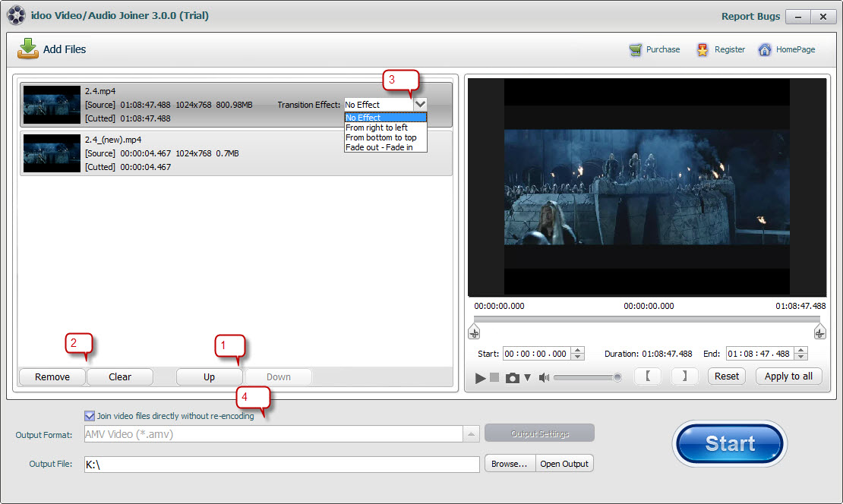Image resolution: width=843 pixels, height=504 pixels.
Task: Choose Fade out - Fade in transition
Action: click(386, 147)
